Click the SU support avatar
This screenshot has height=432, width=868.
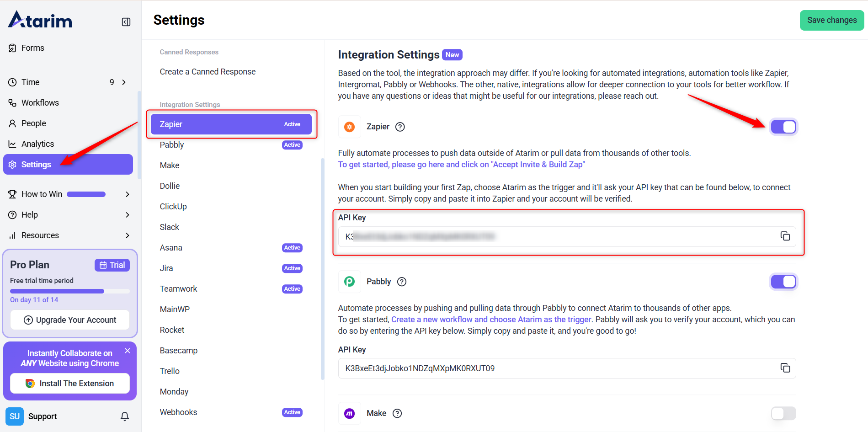(x=15, y=416)
